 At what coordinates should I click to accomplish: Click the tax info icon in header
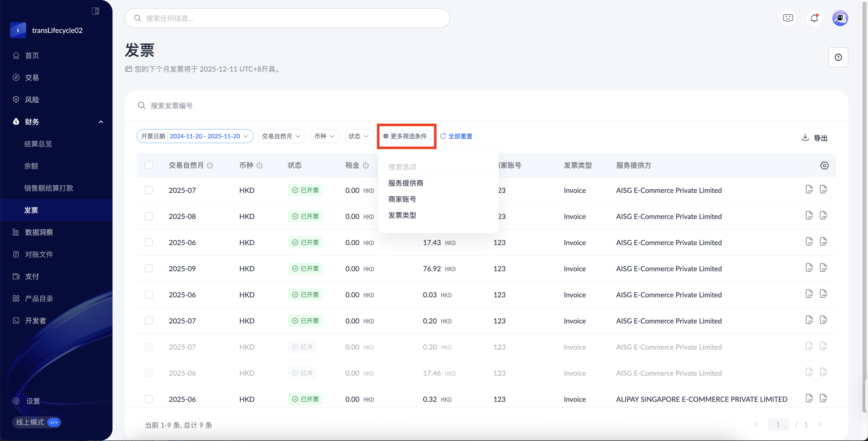[x=366, y=166]
